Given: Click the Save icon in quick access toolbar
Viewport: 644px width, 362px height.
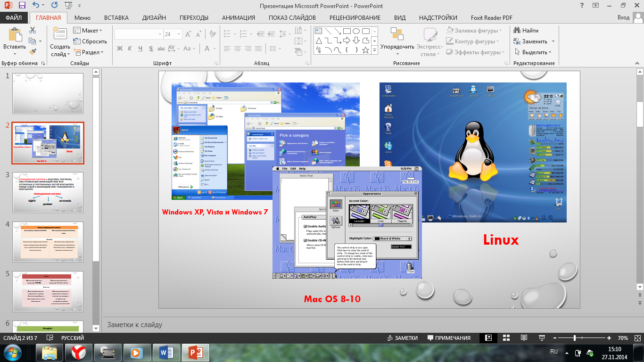Looking at the screenshot, I should pos(22,6).
